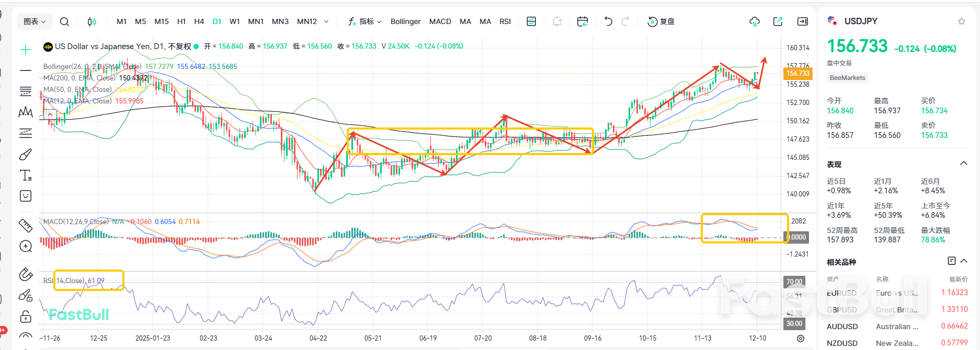Pick the ruler measurement tool
Screen dimensions: 980x350
click(x=25, y=225)
